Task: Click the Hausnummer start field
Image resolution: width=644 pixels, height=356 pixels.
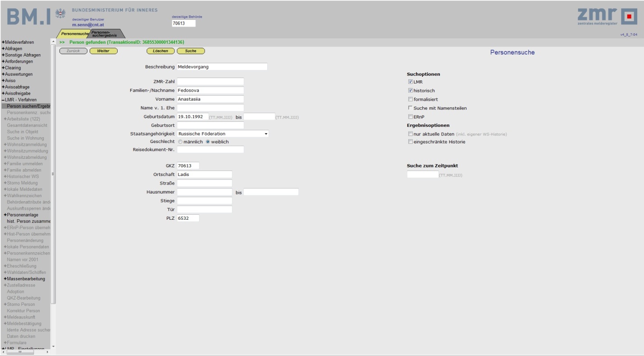Action: tap(205, 192)
